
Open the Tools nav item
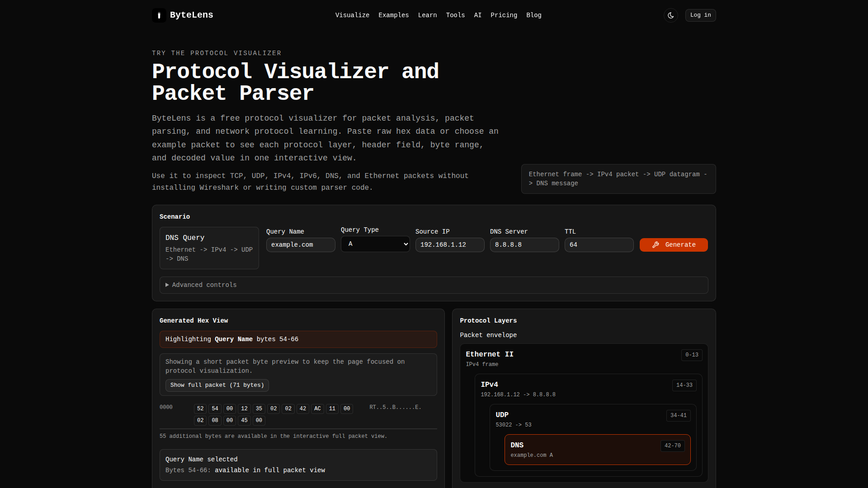(455, 15)
